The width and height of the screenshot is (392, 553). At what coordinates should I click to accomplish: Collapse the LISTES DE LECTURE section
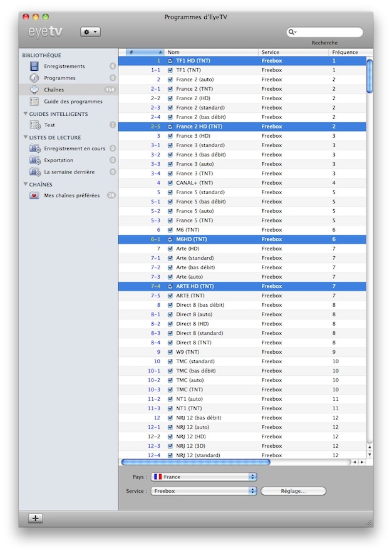(x=26, y=137)
